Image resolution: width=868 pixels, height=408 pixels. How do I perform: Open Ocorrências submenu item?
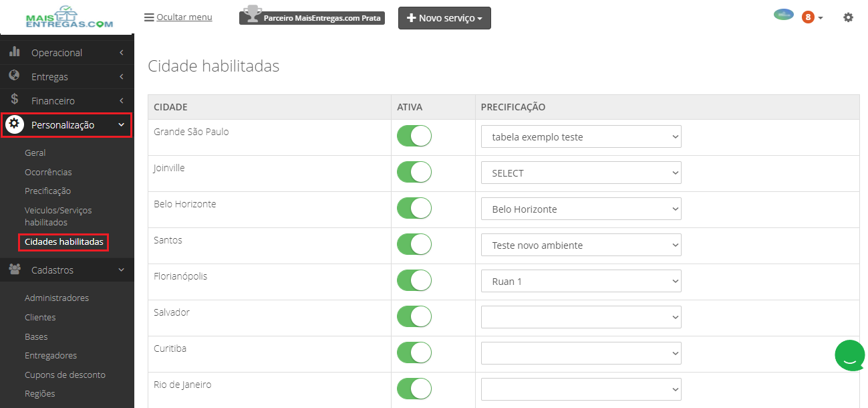click(x=48, y=172)
